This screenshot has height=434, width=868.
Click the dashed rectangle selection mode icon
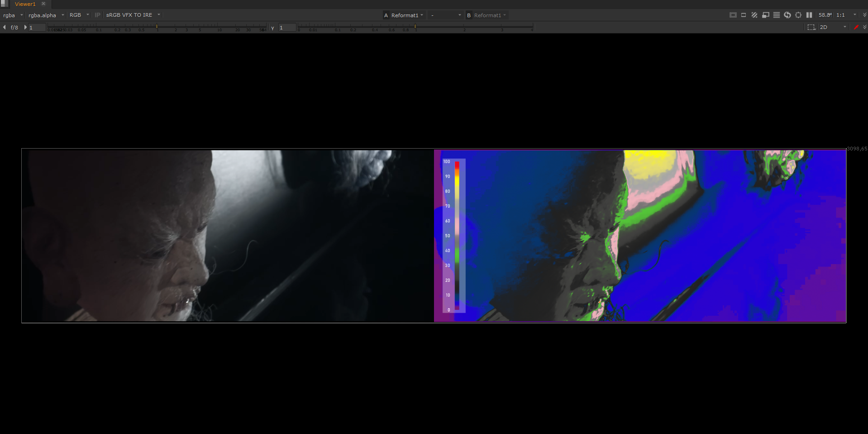(811, 27)
